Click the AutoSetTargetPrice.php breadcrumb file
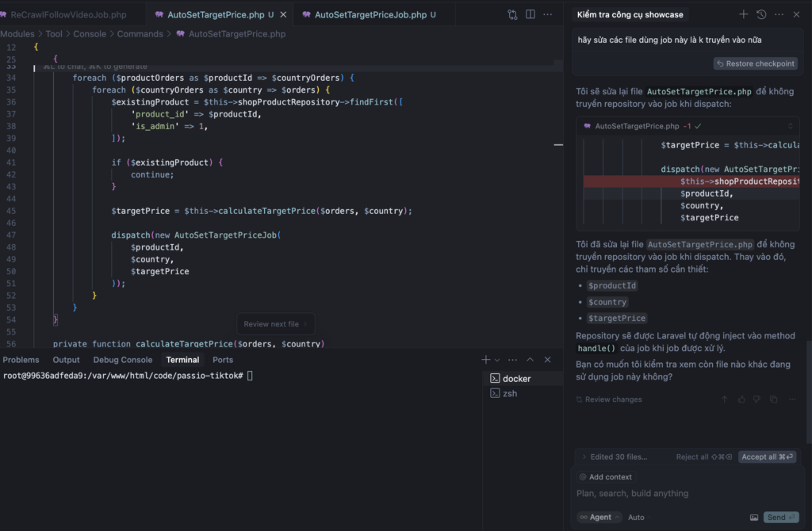The image size is (812, 531). point(236,33)
